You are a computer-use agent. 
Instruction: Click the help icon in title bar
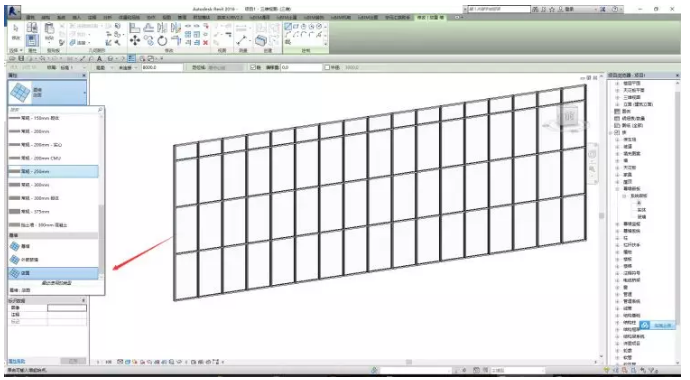click(615, 9)
